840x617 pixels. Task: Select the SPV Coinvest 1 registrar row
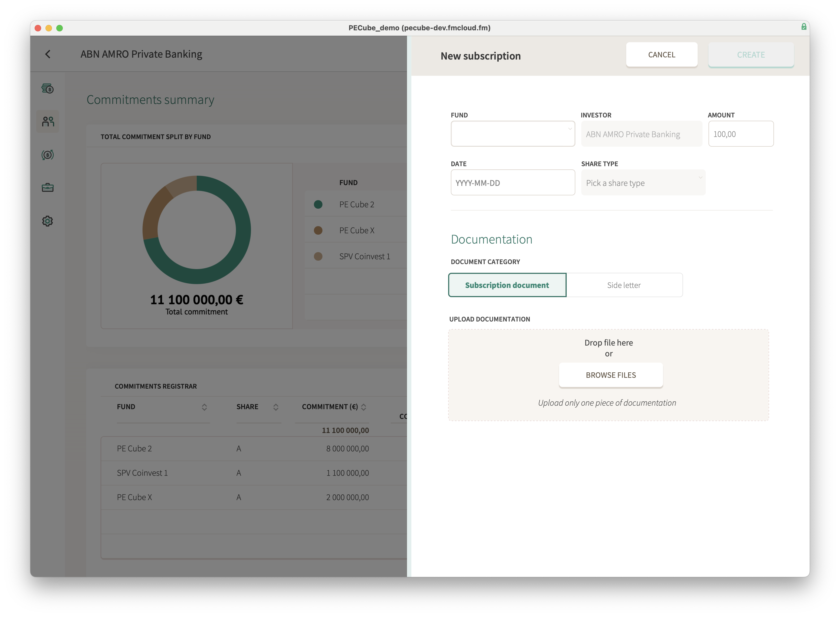[254, 473]
